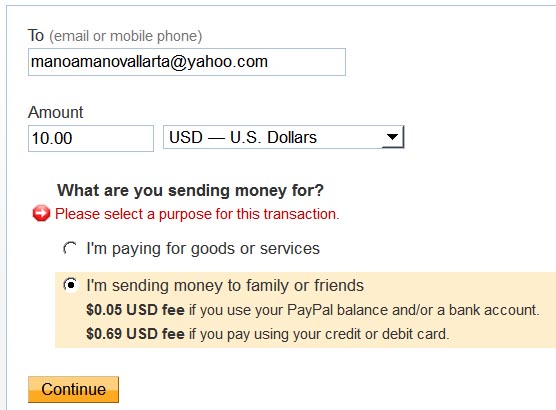
Task: Click the orange Continue button
Action: click(73, 389)
